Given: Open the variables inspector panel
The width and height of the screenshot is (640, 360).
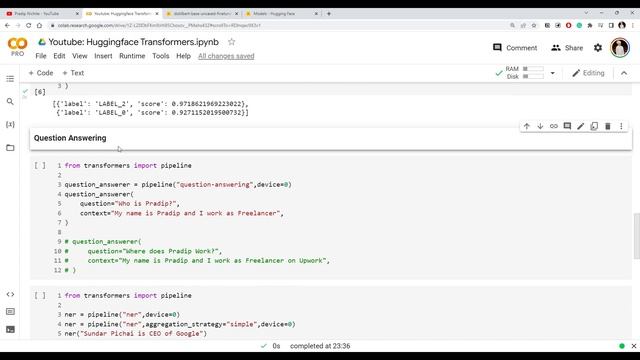Looking at the screenshot, I should 10,124.
